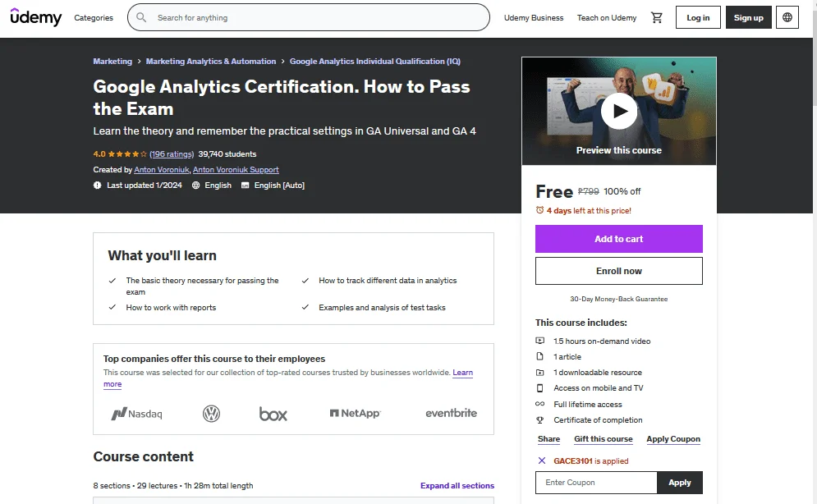Click Apply Coupon link

(x=673, y=439)
